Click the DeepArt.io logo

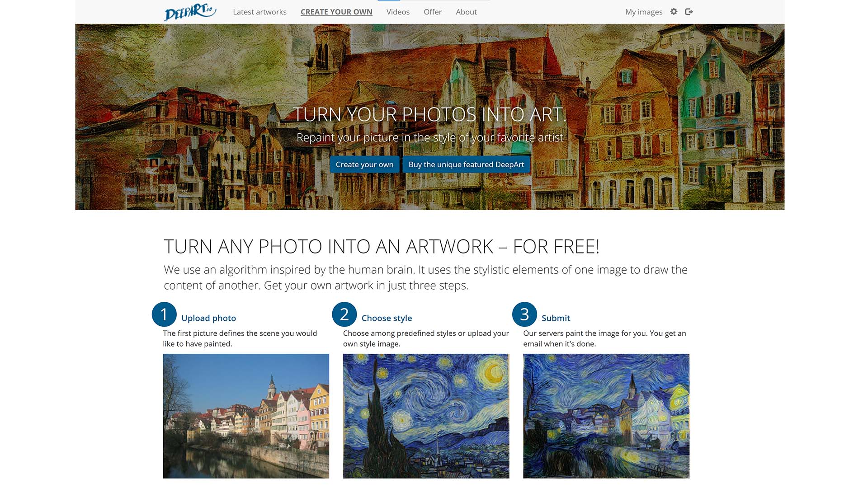pyautogui.click(x=190, y=12)
